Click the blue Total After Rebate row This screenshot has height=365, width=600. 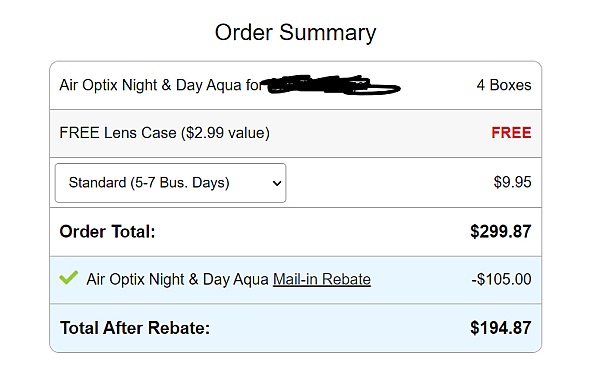[x=295, y=328]
